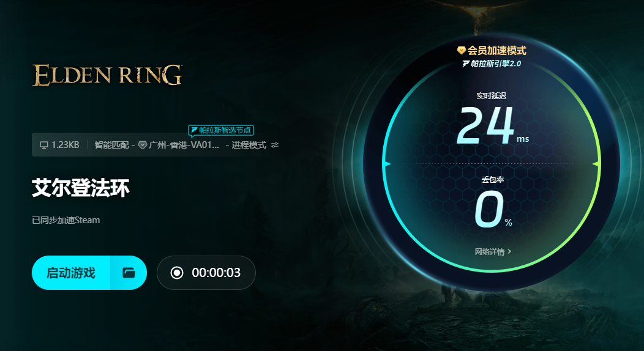This screenshot has height=351, width=644.
Task: Click the ELDEN RING logo image
Action: click(107, 75)
